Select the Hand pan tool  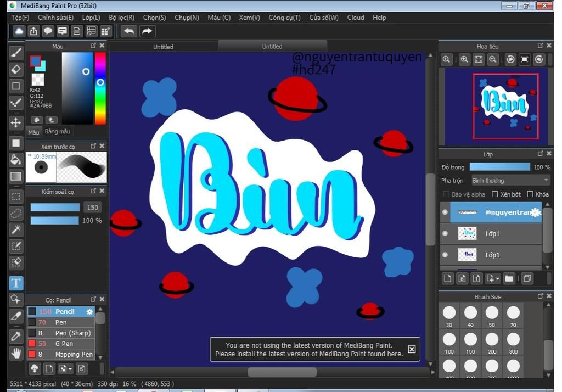click(16, 353)
